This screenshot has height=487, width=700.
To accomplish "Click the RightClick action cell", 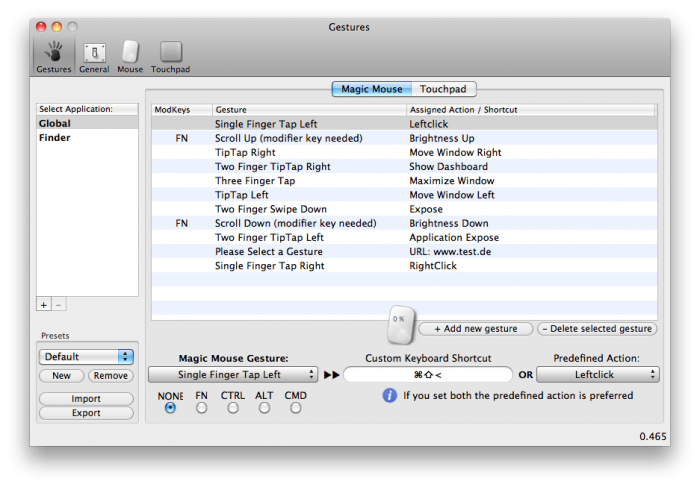I will point(433,266).
